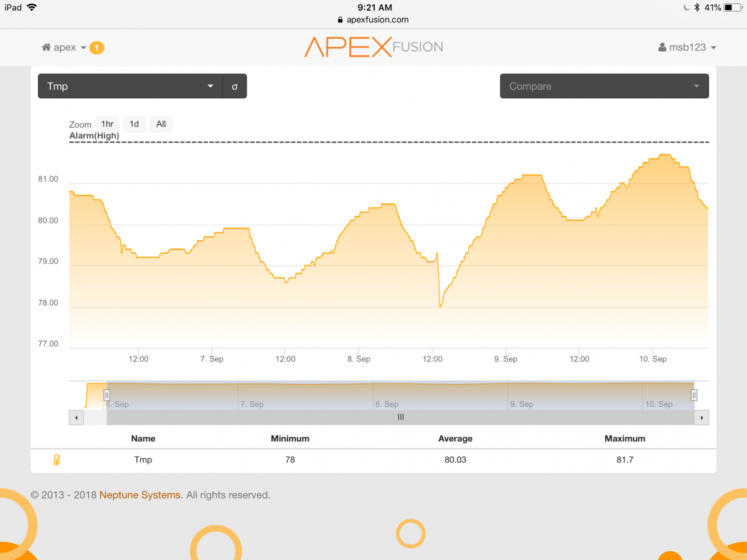Set zoom range to 1d

tap(134, 124)
